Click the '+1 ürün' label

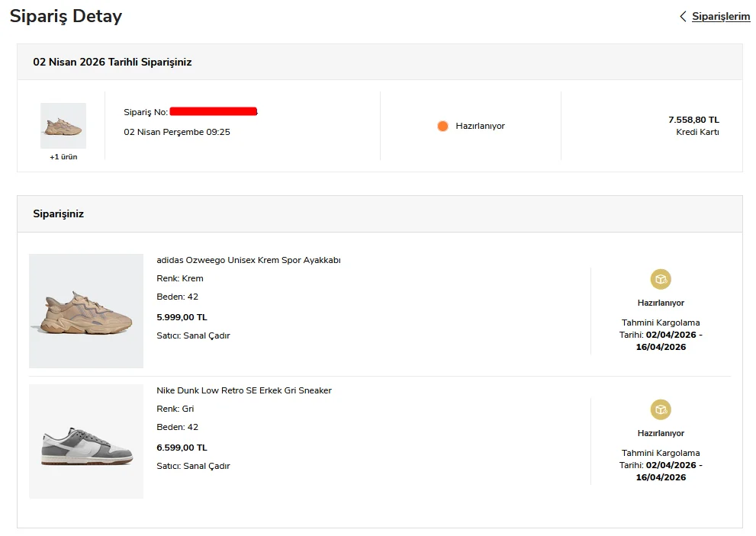[x=63, y=157]
